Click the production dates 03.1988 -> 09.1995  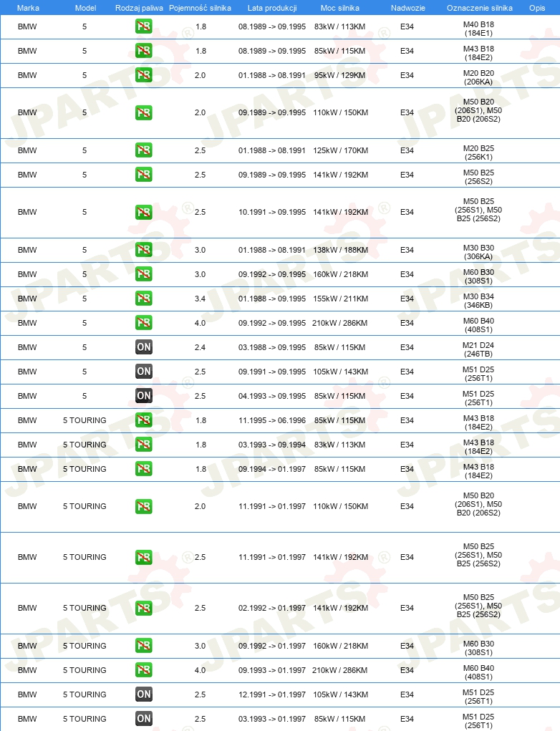(272, 347)
